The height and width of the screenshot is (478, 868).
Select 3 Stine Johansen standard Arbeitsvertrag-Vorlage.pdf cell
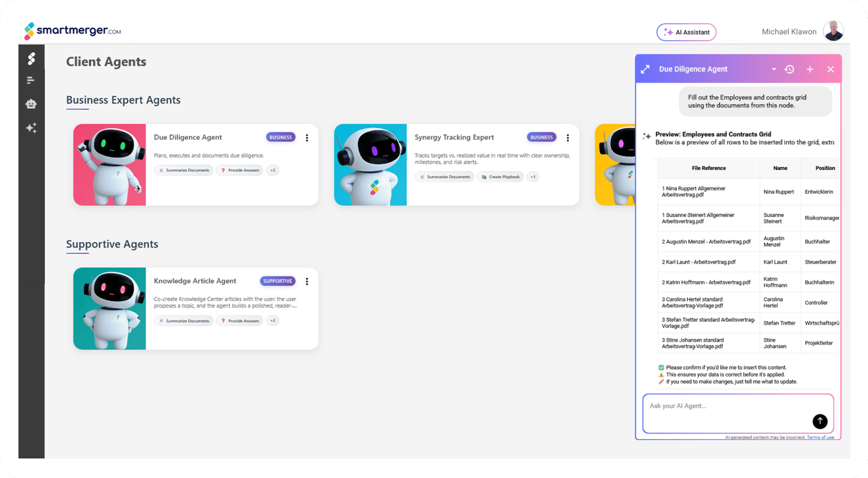click(709, 343)
